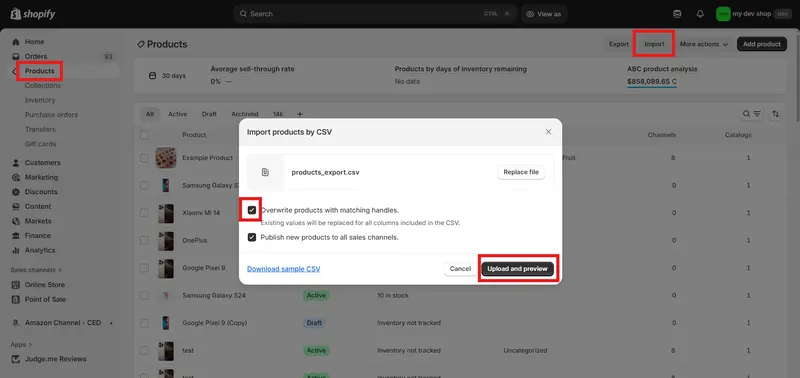Click the sidekick icon beside the bell
The width and height of the screenshot is (800, 378).
point(677,14)
